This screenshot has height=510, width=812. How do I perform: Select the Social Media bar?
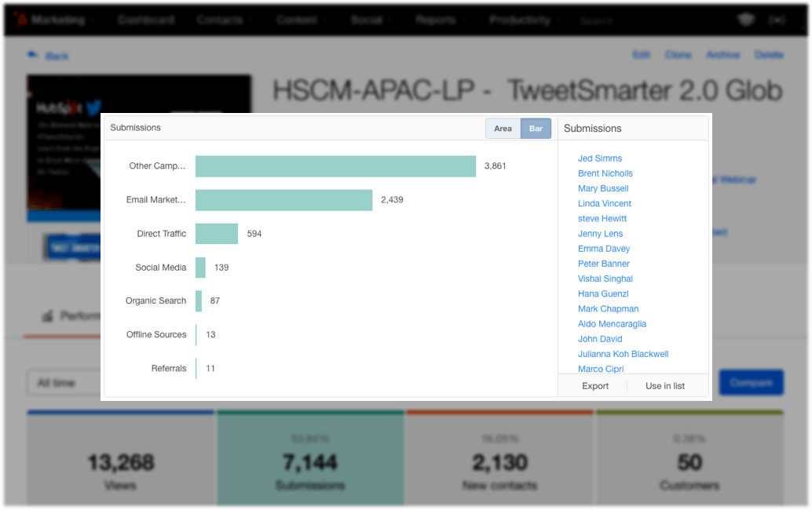tap(200, 268)
